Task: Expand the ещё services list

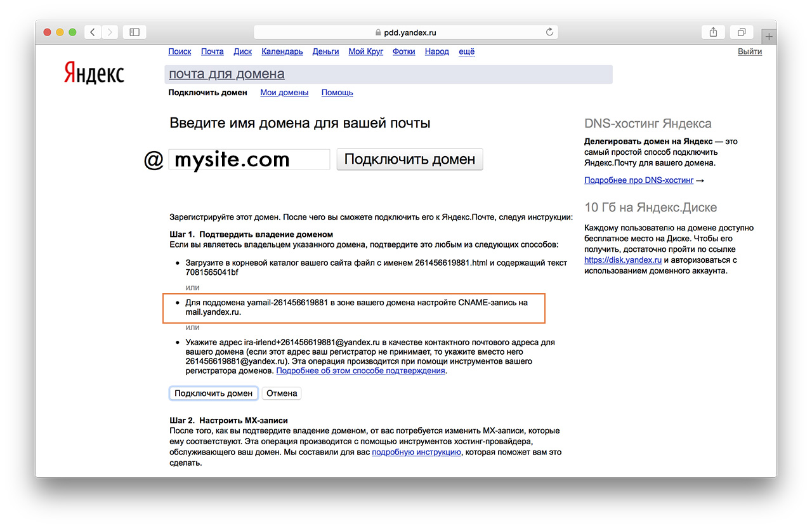Action: click(x=467, y=51)
